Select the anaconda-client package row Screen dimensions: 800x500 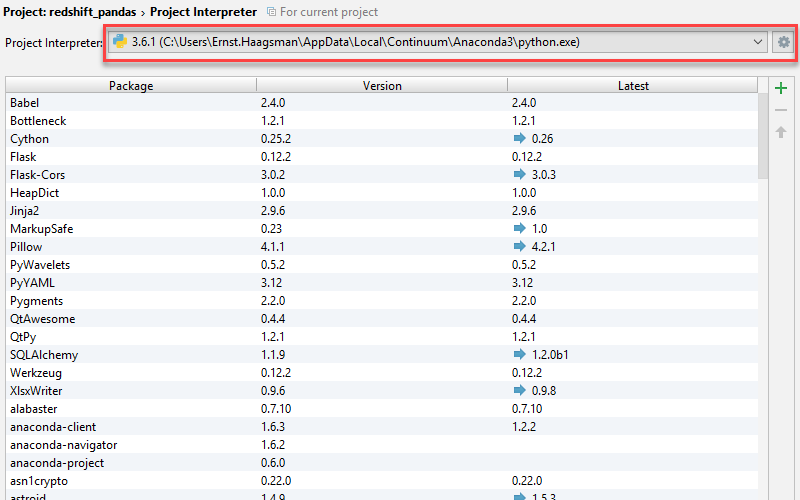click(x=382, y=427)
